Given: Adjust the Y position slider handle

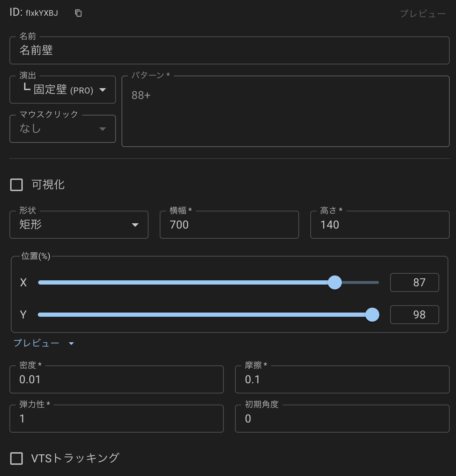Looking at the screenshot, I should [373, 315].
